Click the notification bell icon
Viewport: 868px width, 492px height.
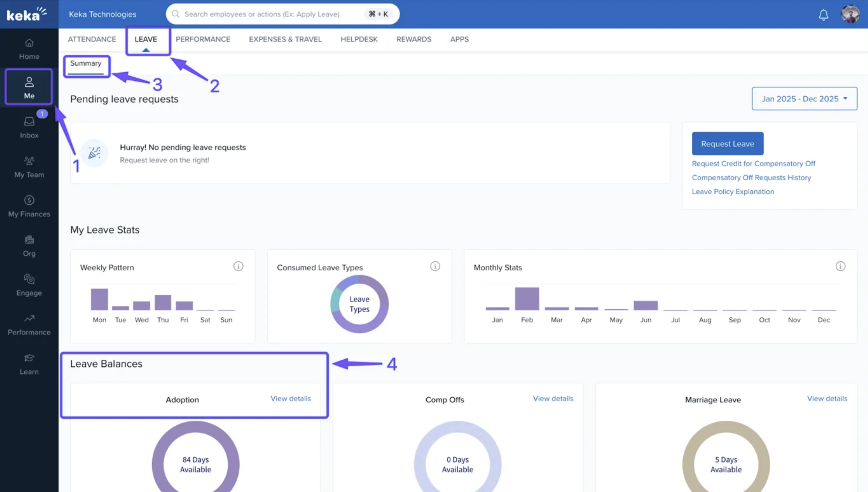[x=823, y=15]
